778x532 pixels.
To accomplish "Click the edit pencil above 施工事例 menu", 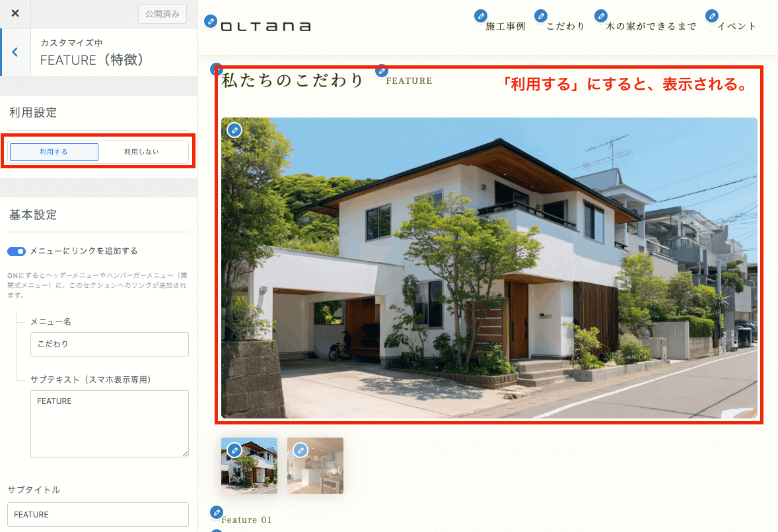I will [480, 16].
